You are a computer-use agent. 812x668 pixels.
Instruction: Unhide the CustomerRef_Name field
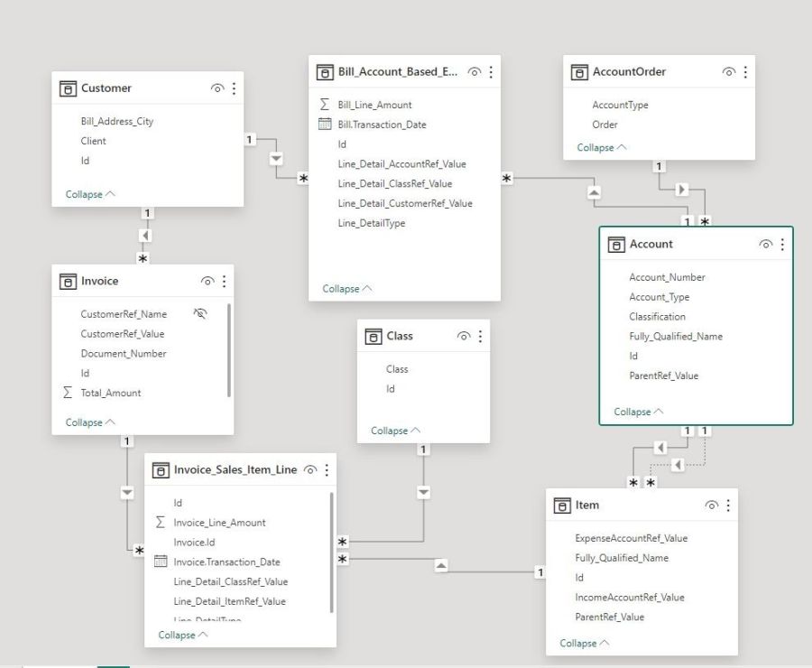[200, 313]
